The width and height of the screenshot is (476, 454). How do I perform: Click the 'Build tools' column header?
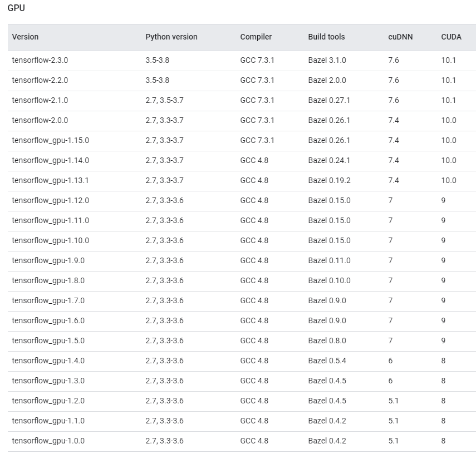[326, 37]
